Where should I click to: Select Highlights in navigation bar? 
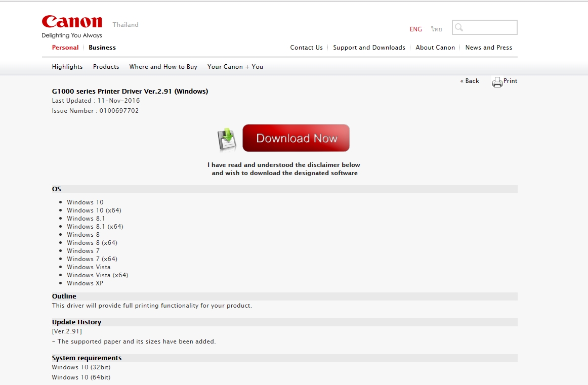[x=67, y=67]
